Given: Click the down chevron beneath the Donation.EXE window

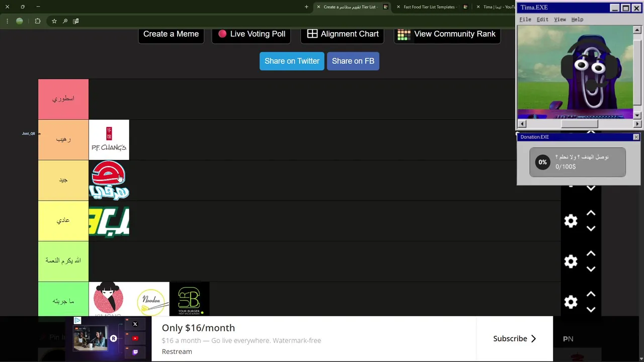Looking at the screenshot, I should (591, 189).
